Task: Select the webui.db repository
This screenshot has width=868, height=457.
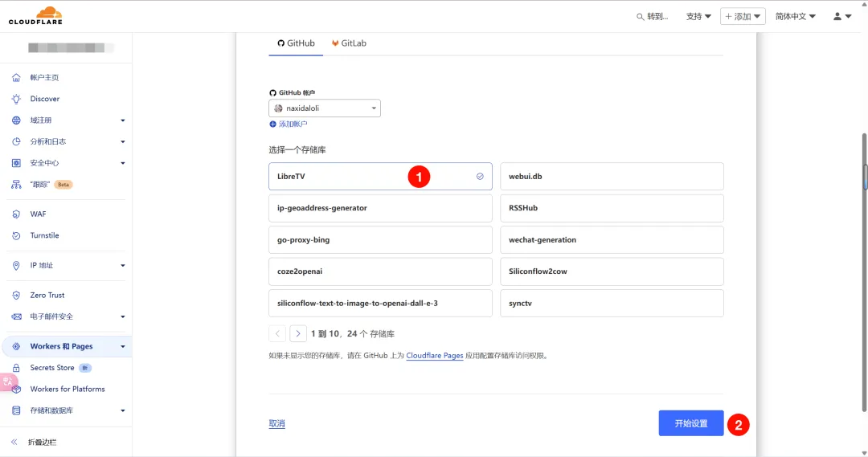Action: pyautogui.click(x=612, y=177)
